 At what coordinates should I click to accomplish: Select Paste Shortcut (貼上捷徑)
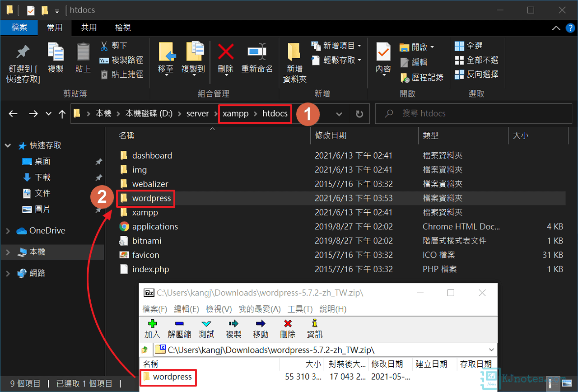pos(121,74)
